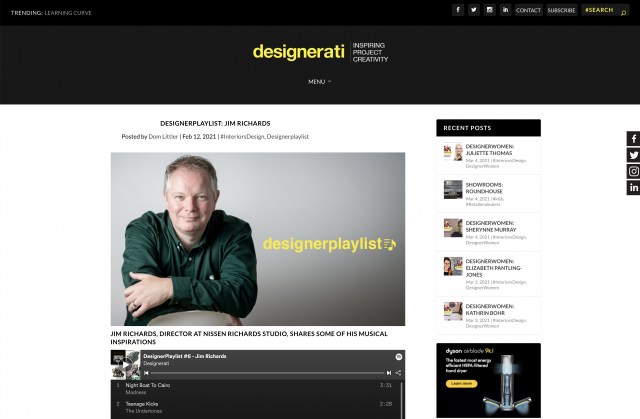Click floating Instagram icon on right edge

[633, 171]
